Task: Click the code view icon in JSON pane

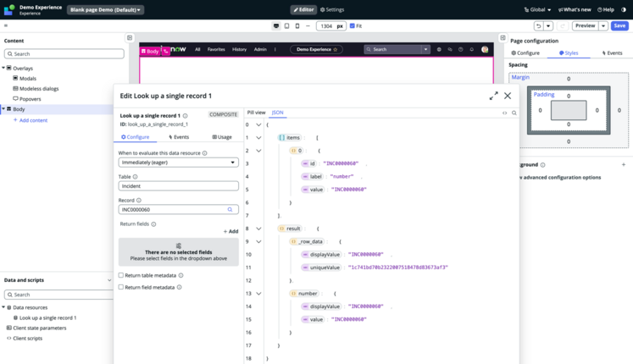Action: click(x=505, y=113)
